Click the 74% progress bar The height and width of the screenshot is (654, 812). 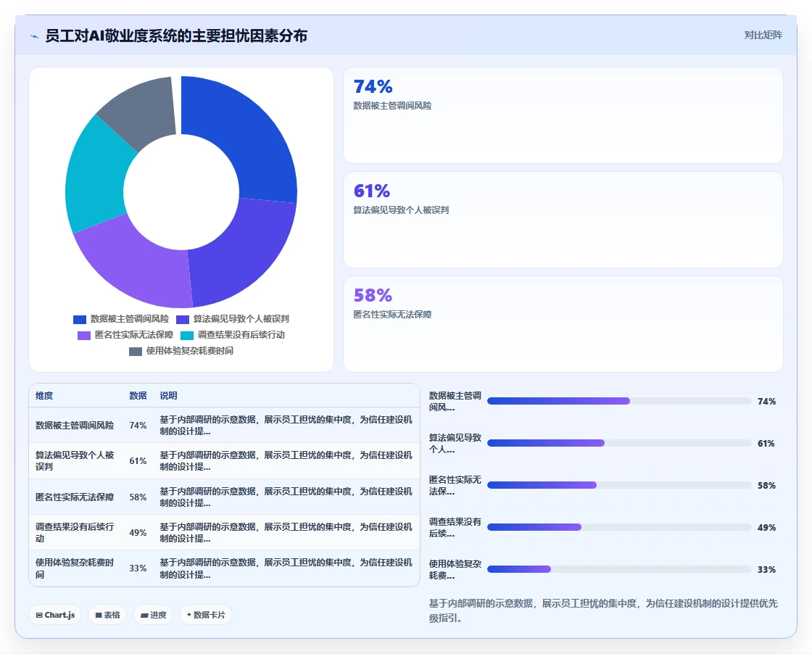(619, 401)
